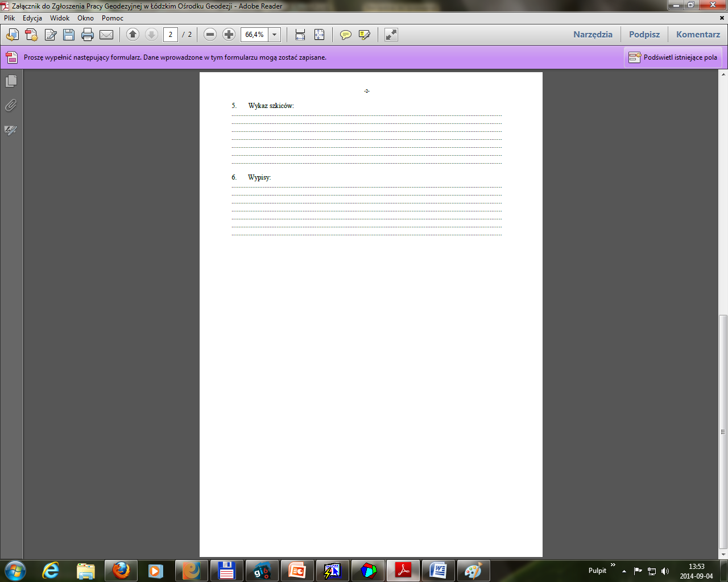This screenshot has height=582, width=728.
Task: Print the document using the printer icon
Action: click(88, 35)
